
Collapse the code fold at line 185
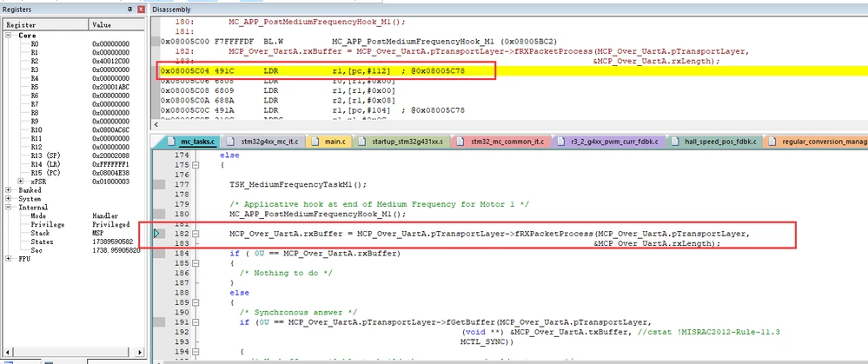click(195, 263)
